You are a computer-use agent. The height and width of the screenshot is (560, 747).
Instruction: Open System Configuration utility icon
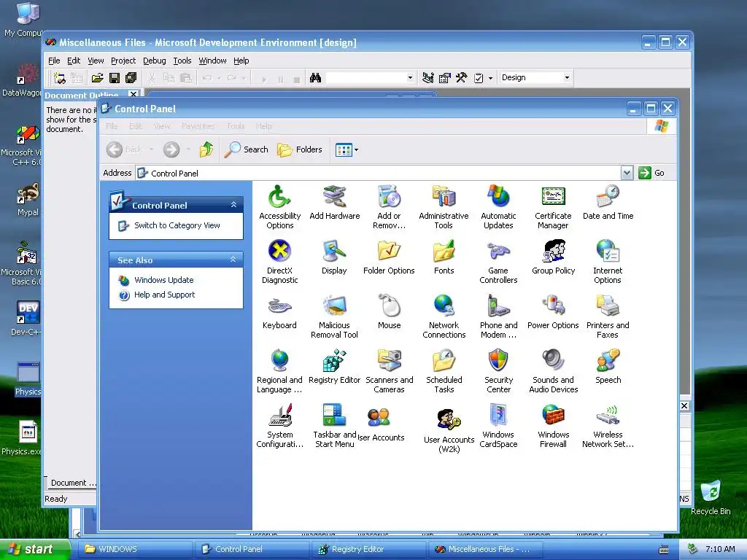click(x=279, y=427)
